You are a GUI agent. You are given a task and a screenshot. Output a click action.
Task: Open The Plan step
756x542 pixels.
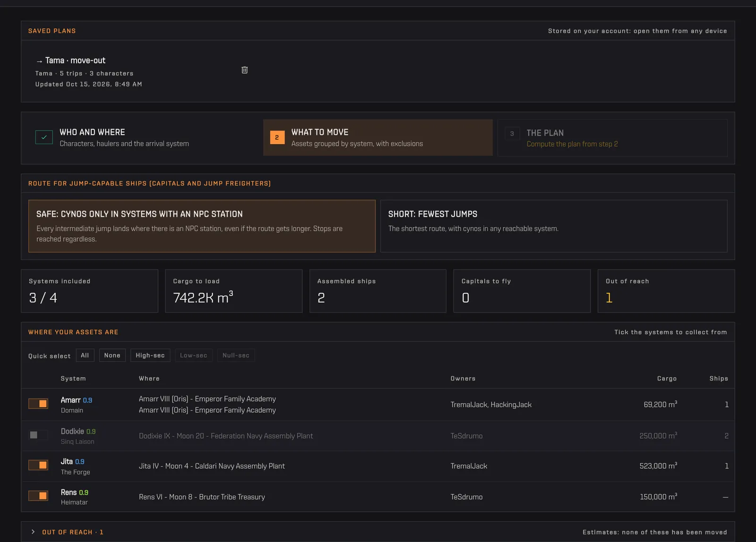pos(612,138)
